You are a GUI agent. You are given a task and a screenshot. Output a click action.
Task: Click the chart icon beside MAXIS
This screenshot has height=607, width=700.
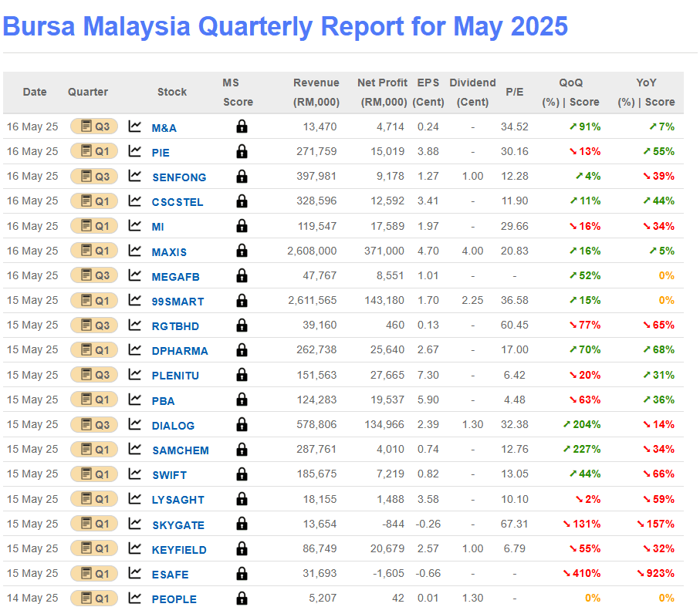click(x=135, y=251)
